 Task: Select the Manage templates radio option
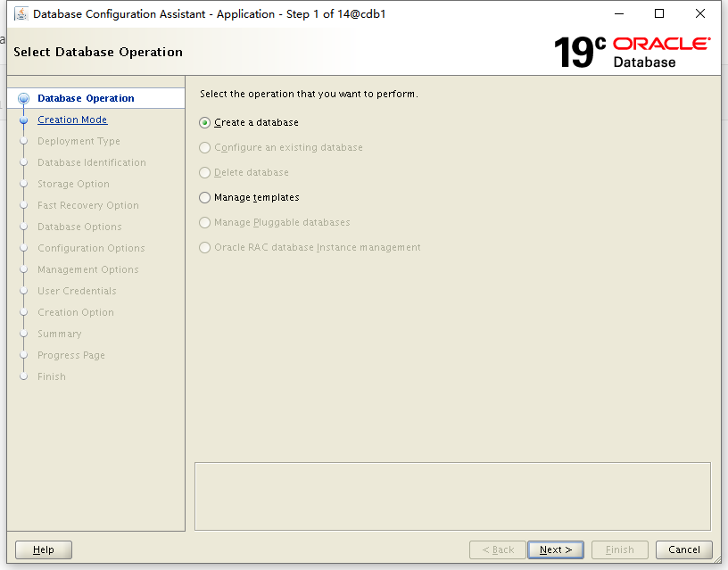[204, 198]
